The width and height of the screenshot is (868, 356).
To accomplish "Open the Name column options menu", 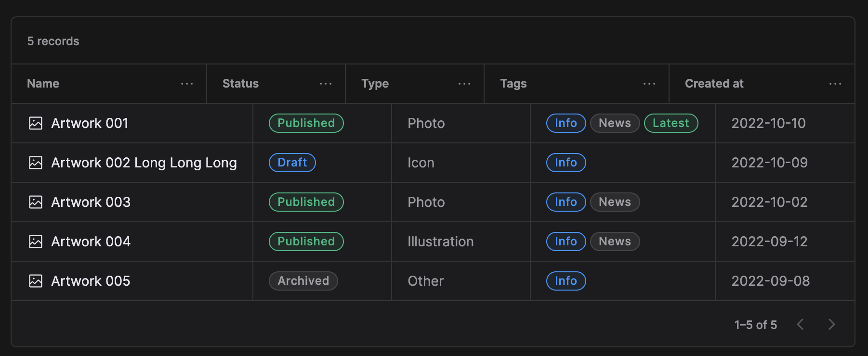I will [x=187, y=83].
